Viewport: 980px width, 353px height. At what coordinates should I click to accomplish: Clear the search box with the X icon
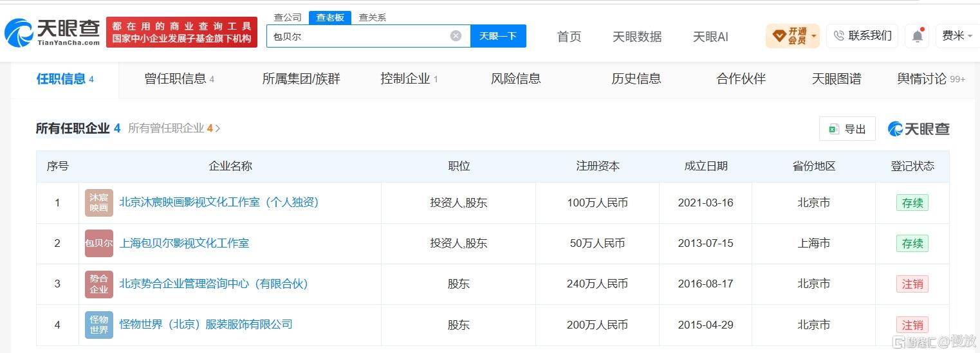coord(456,36)
